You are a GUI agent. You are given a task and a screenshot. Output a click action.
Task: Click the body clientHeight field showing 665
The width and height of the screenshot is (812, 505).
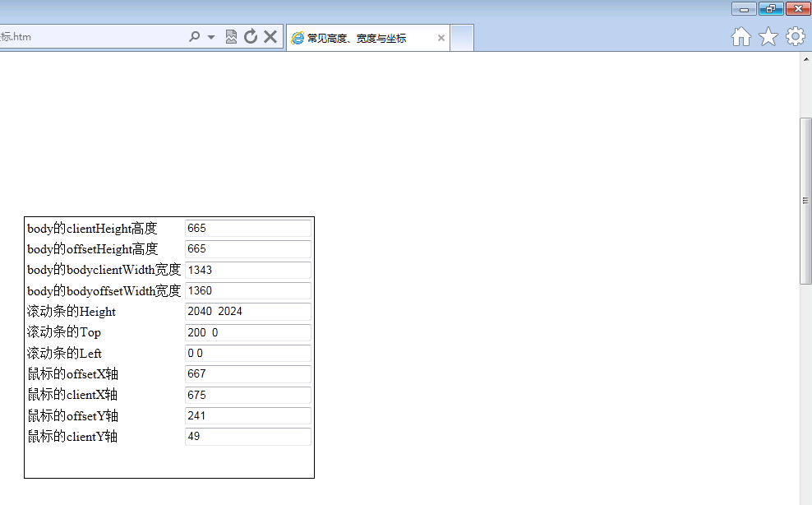click(248, 228)
